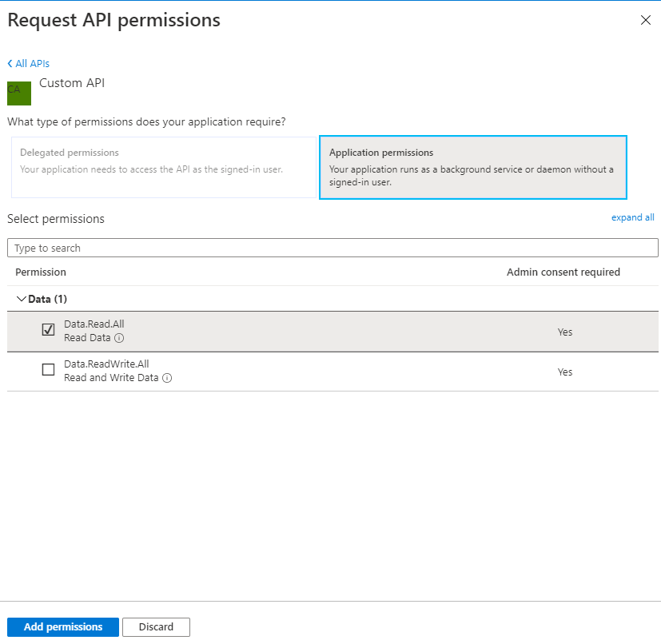Viewport: 661px width, 644px height.
Task: Click the Data (1) group label
Action: [47, 300]
